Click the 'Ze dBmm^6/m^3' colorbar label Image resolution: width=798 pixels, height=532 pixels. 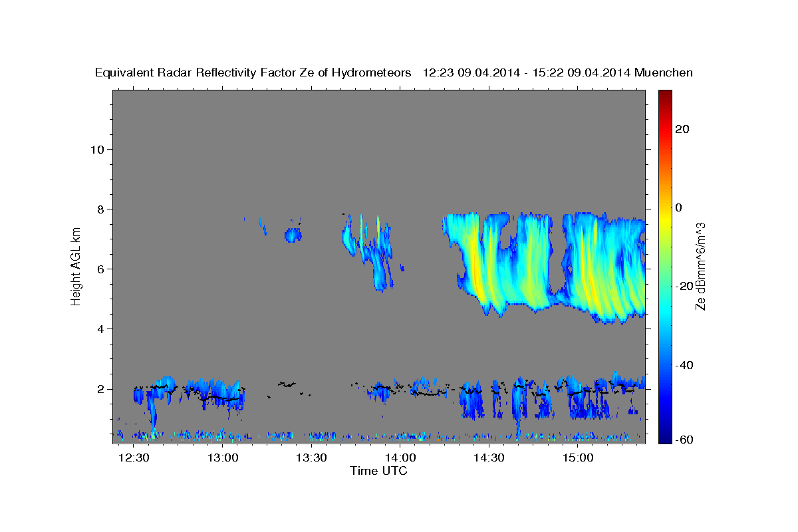coord(700,266)
